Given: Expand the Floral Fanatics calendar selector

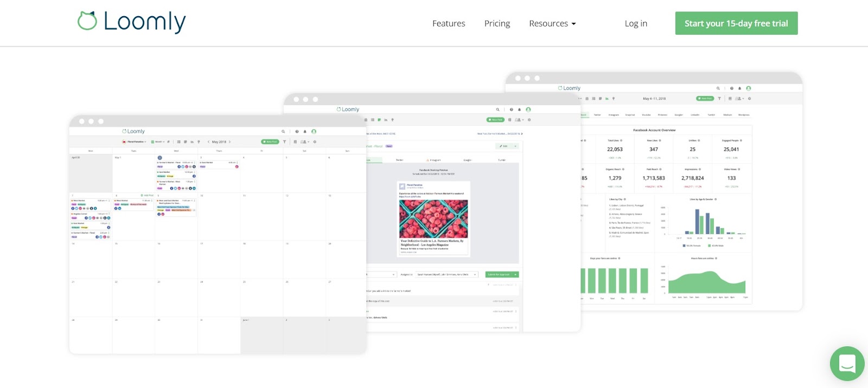Looking at the screenshot, I should (135, 142).
